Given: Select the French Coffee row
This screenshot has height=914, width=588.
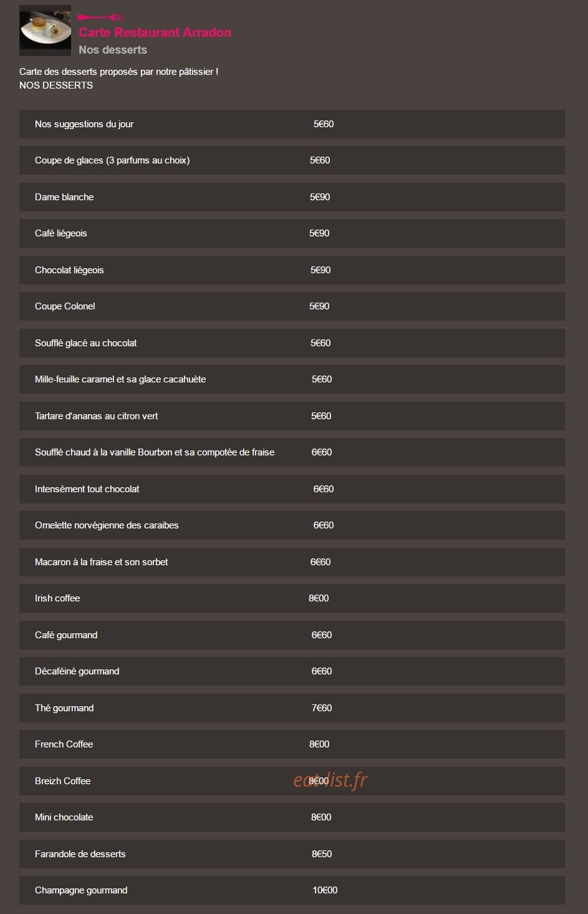Looking at the screenshot, I should [x=292, y=744].
